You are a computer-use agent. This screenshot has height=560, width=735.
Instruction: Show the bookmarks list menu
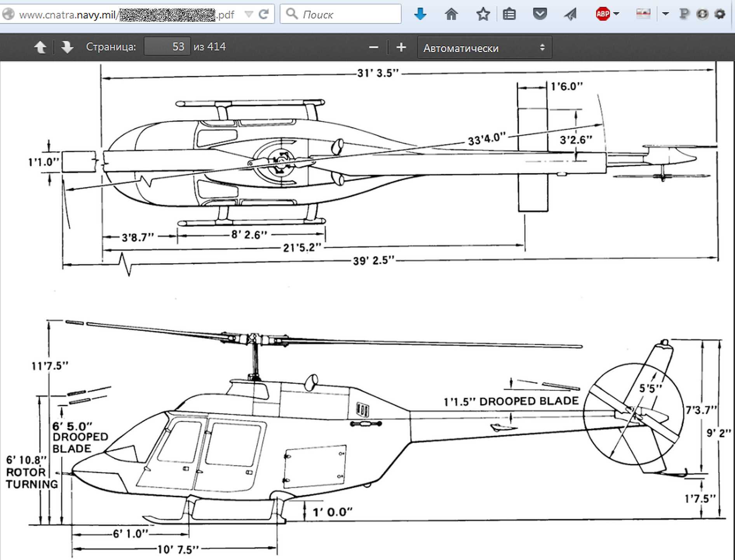(509, 14)
